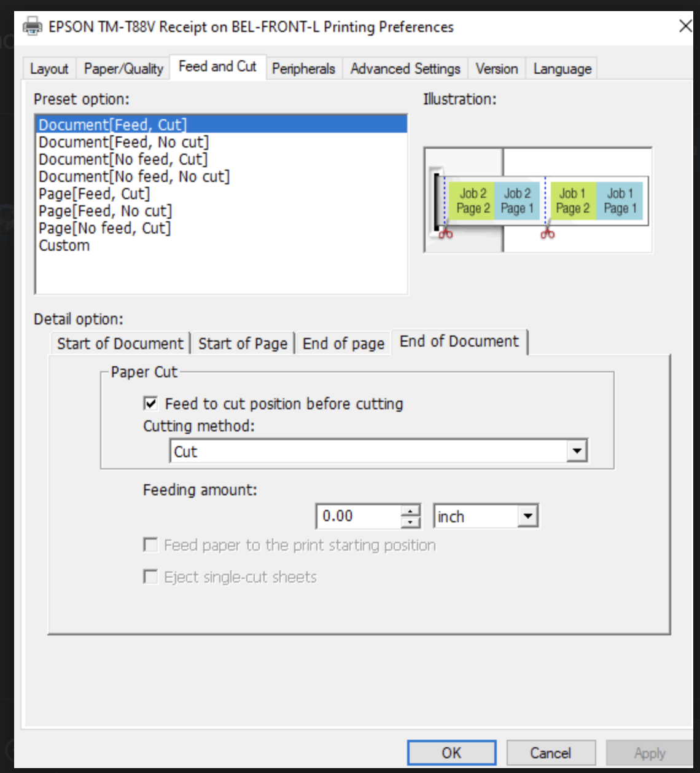Select preset Document[Feed, No cut]
Screen dimensions: 700x773
point(222,142)
